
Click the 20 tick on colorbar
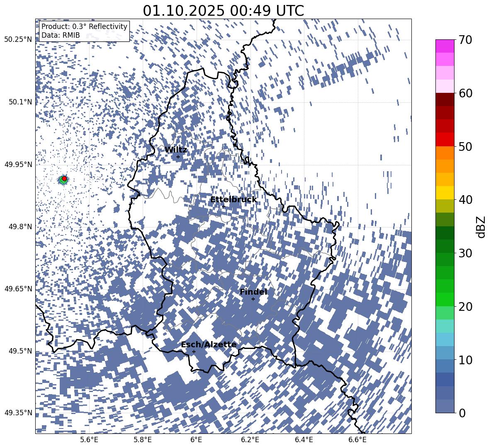pyautogui.click(x=466, y=306)
